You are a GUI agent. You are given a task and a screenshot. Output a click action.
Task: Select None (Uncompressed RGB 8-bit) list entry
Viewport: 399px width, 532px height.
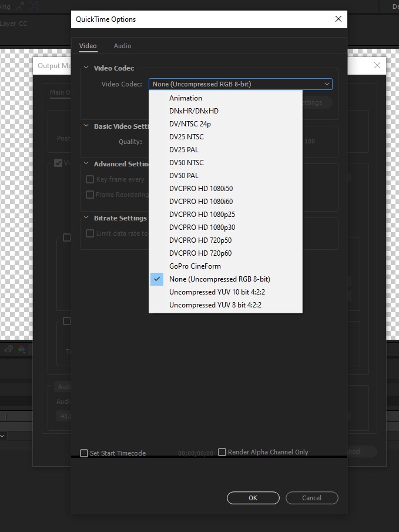(226, 279)
